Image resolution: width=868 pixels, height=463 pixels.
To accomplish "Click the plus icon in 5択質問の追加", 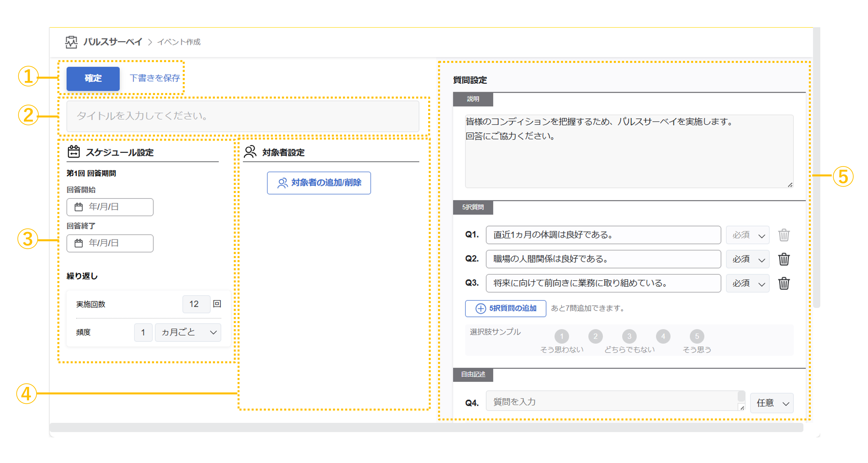I will [x=480, y=308].
